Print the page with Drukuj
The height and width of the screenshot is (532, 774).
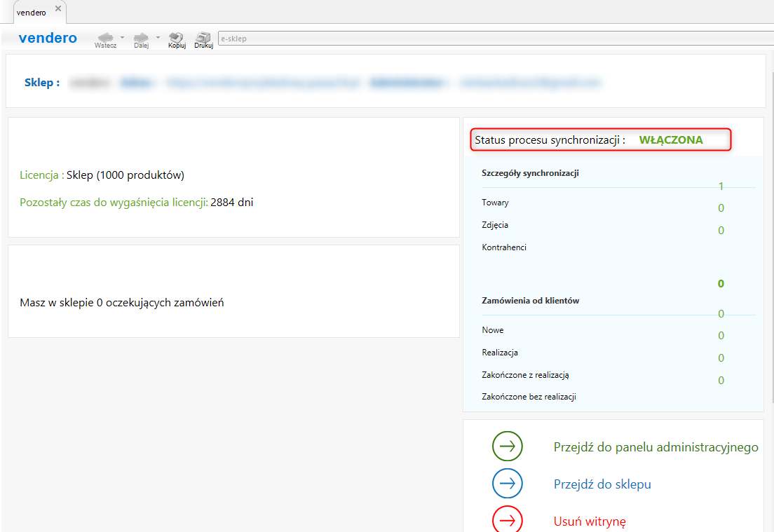tap(203, 40)
